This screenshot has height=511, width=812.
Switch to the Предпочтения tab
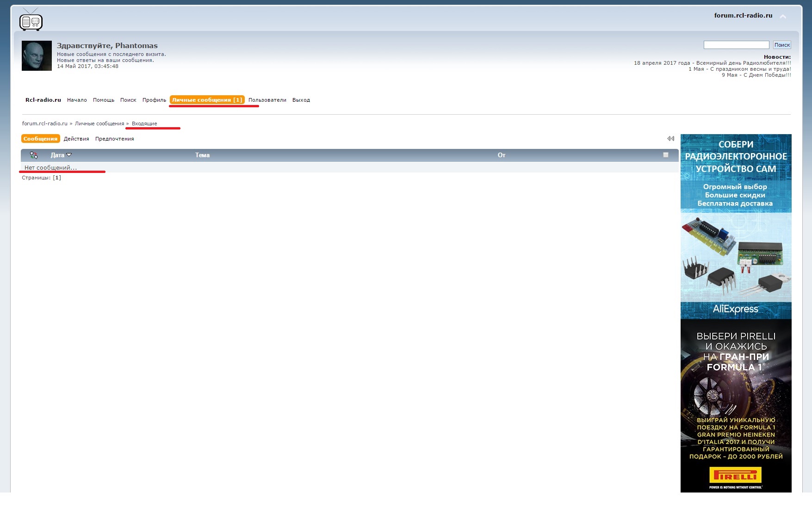114,139
